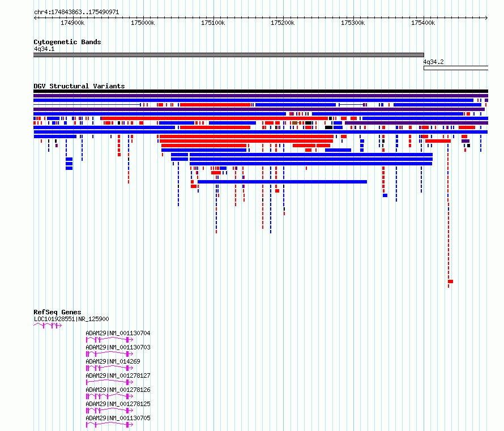Image resolution: width=504 pixels, height=431 pixels.
Task: Select the ADAM29 NM_001278127 transcript glyph
Action: click(109, 382)
